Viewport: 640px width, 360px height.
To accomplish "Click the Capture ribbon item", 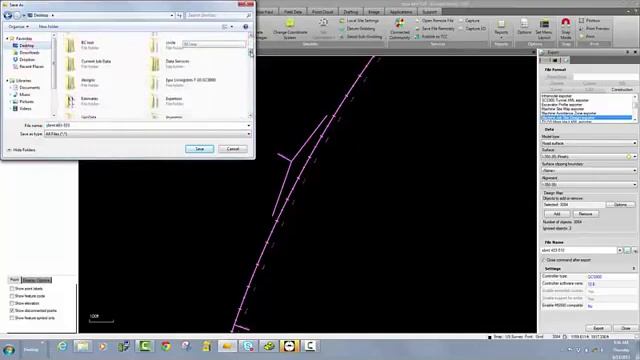I will pyautogui.click(x=469, y=20).
